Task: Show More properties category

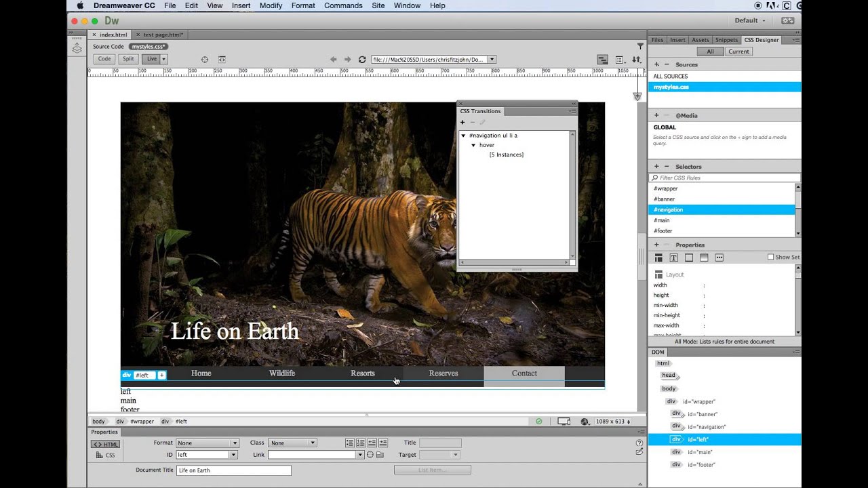Action: coord(719,258)
